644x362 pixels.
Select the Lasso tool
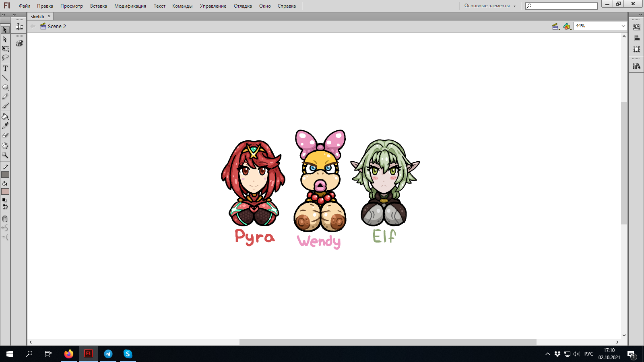[x=5, y=58]
